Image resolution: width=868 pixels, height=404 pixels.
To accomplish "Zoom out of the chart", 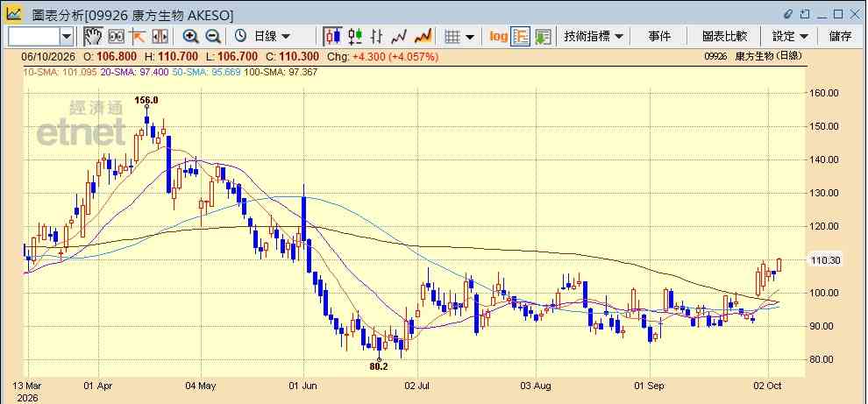I will click(x=213, y=37).
